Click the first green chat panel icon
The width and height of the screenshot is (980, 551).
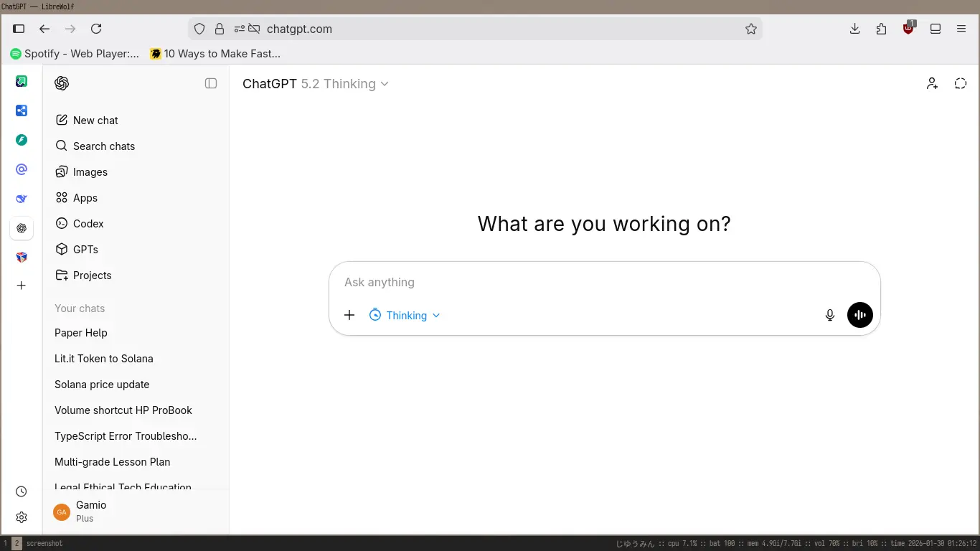(22, 81)
